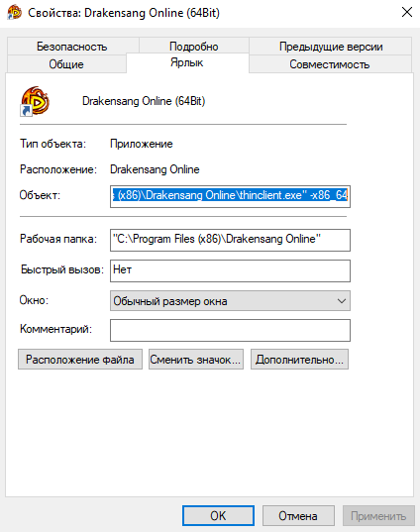The width and height of the screenshot is (420, 532).
Task: Click the Рабочая папка input field
Action: 230,240
